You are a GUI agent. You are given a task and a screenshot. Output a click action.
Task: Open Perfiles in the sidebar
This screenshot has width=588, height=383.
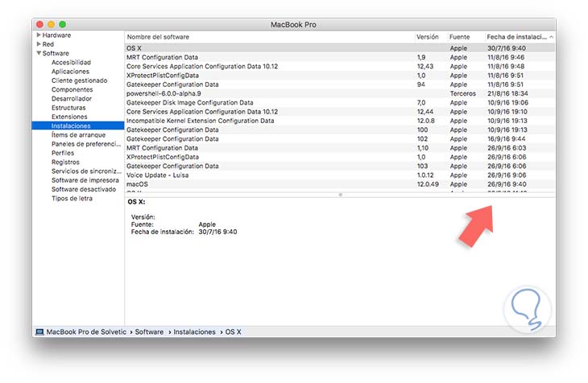tap(63, 153)
